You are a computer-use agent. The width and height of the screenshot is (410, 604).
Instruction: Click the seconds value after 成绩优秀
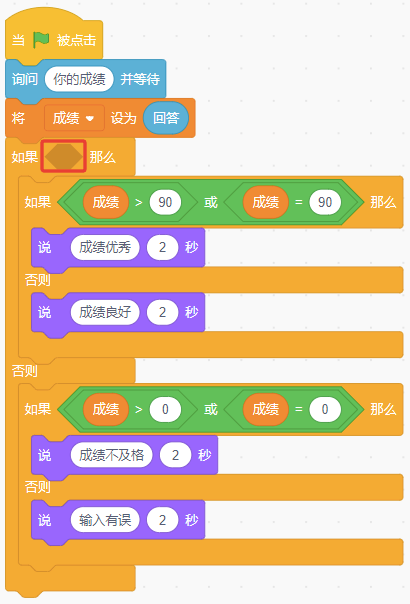point(163,247)
